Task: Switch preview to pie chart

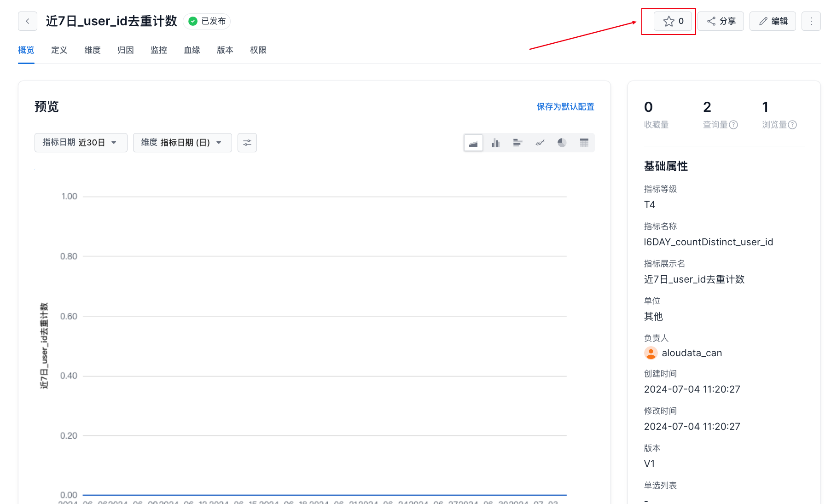Action: tap(562, 143)
